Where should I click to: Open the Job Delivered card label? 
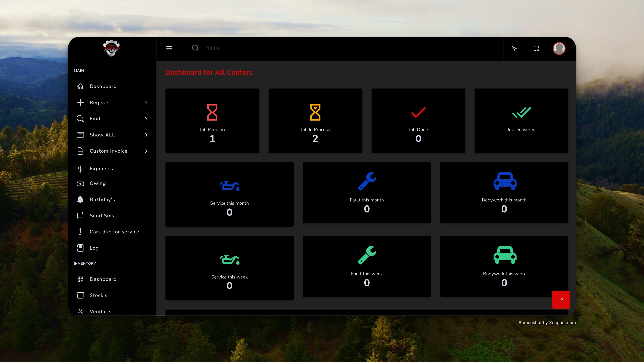click(521, 129)
